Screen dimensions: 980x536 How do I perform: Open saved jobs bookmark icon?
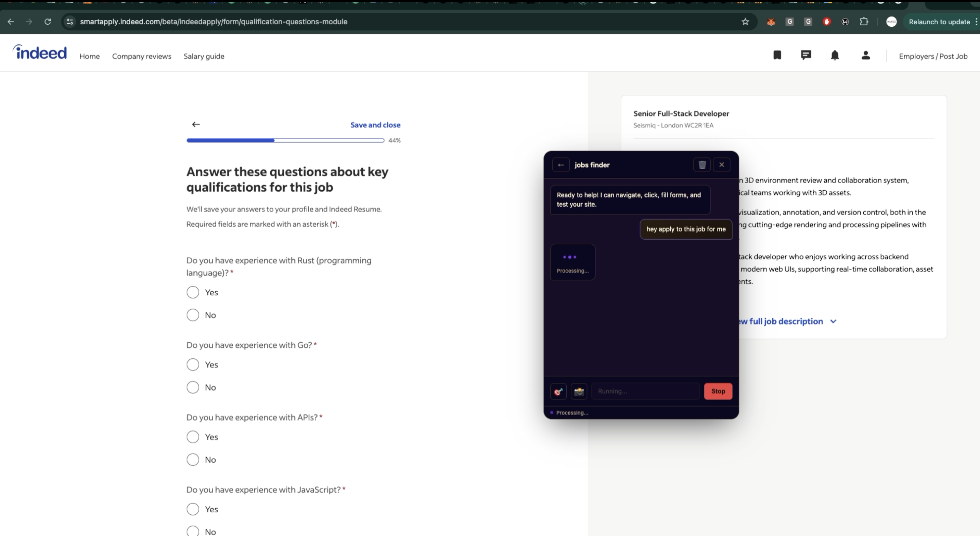point(777,55)
